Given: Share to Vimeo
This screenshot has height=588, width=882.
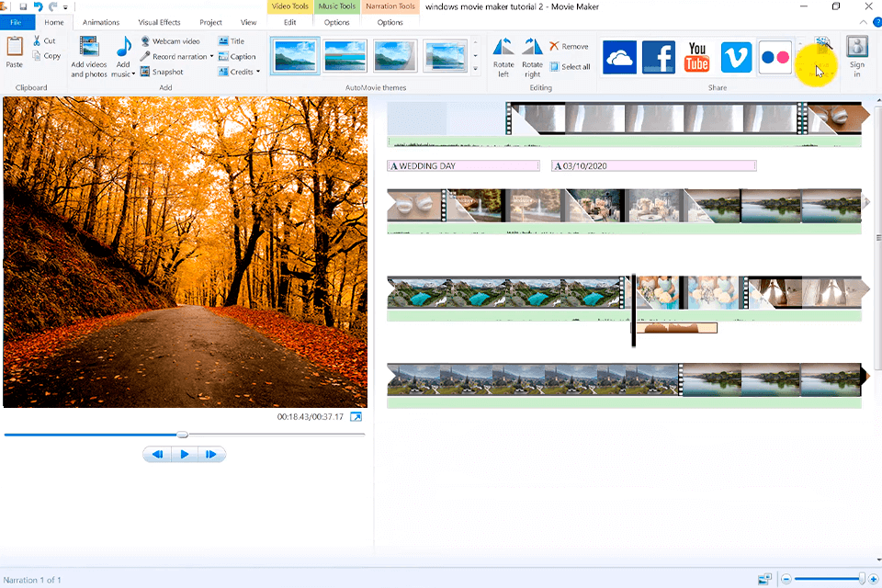Looking at the screenshot, I should 736,57.
